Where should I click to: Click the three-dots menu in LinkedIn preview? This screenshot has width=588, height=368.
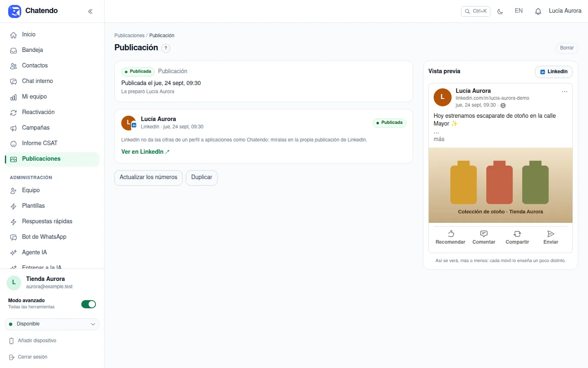565,92
